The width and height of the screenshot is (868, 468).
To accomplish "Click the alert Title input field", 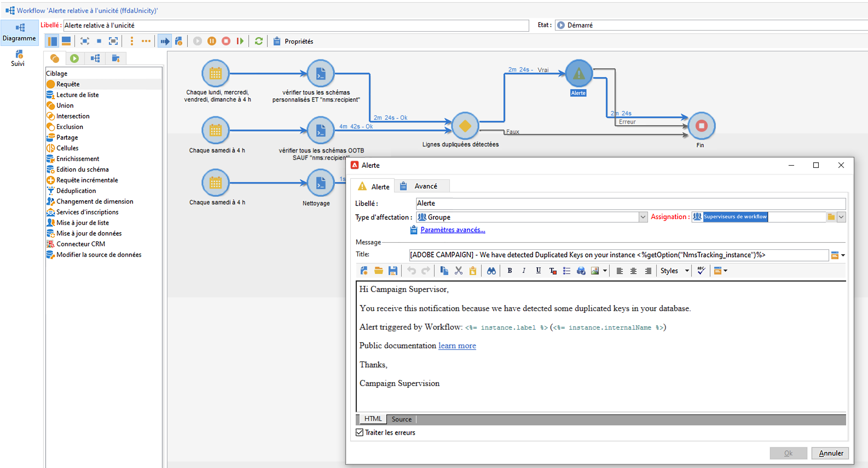I will [618, 255].
